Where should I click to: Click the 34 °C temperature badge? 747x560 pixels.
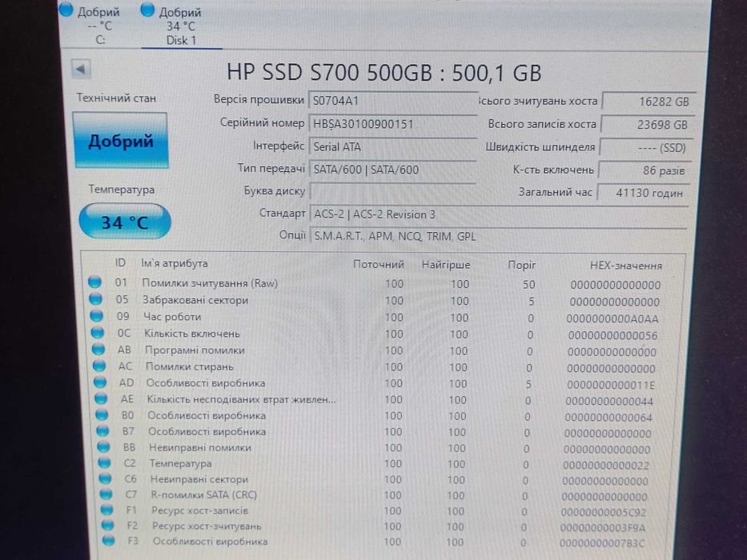click(124, 222)
